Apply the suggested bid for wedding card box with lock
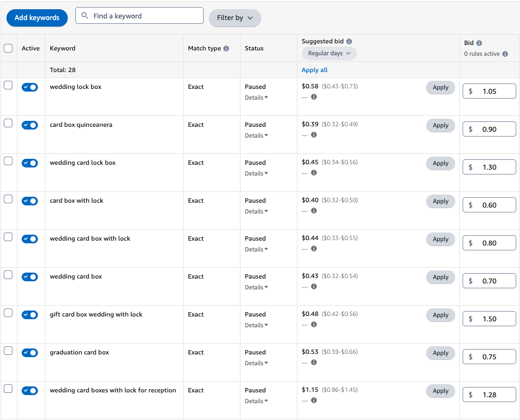This screenshot has height=420, width=520. (x=440, y=239)
